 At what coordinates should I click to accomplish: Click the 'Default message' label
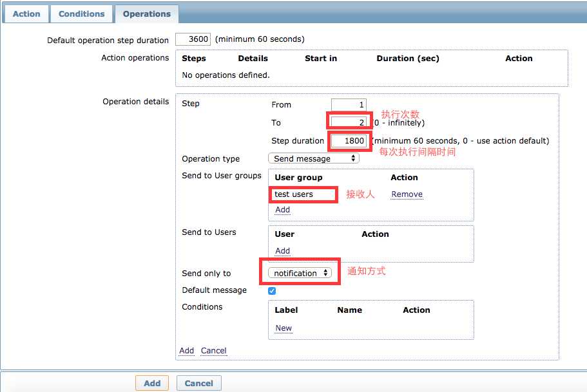tap(214, 290)
